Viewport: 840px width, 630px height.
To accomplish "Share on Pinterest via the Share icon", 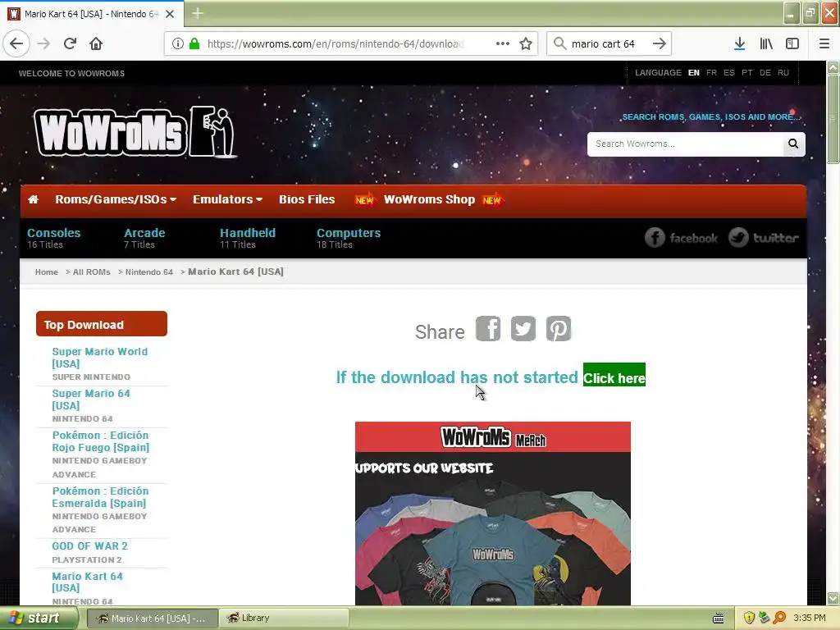I will click(559, 328).
